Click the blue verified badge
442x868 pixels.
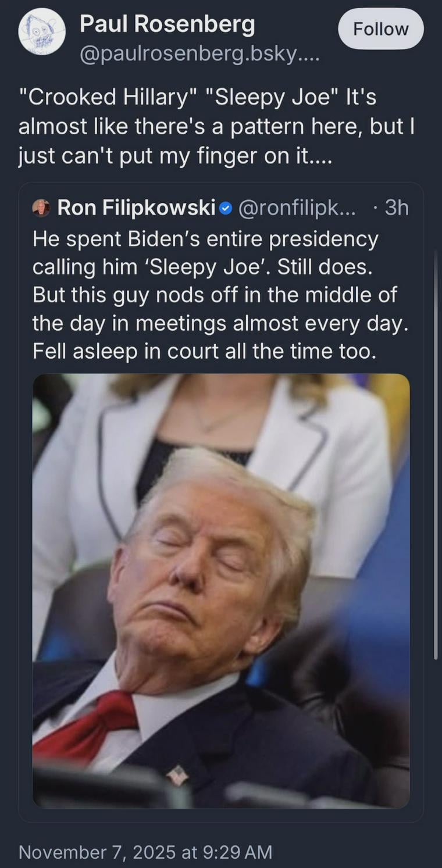(x=226, y=208)
